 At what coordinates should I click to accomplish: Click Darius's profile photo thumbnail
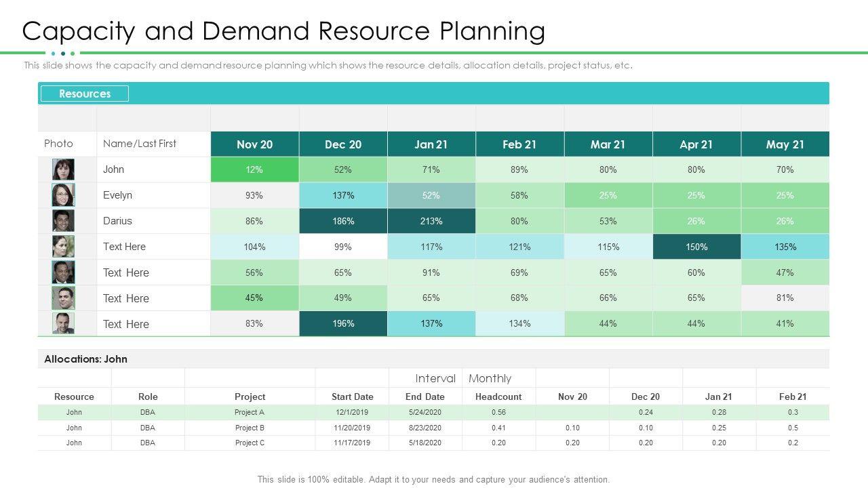tap(63, 221)
